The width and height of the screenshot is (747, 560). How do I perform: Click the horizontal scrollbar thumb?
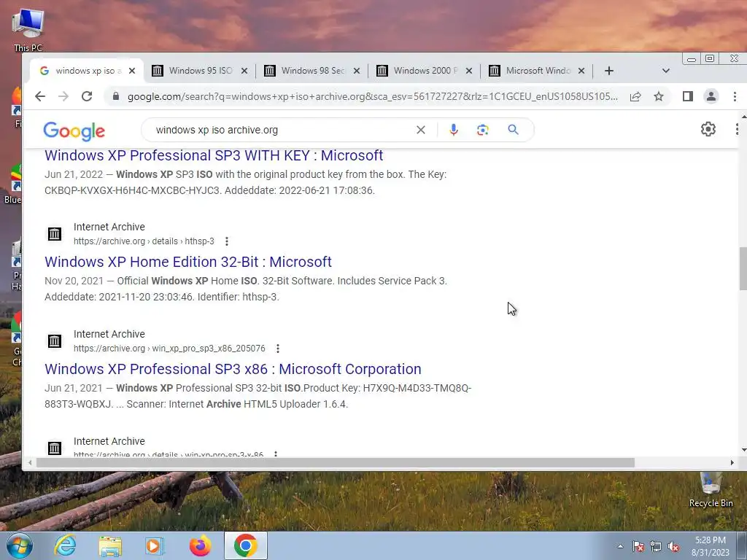click(336, 462)
